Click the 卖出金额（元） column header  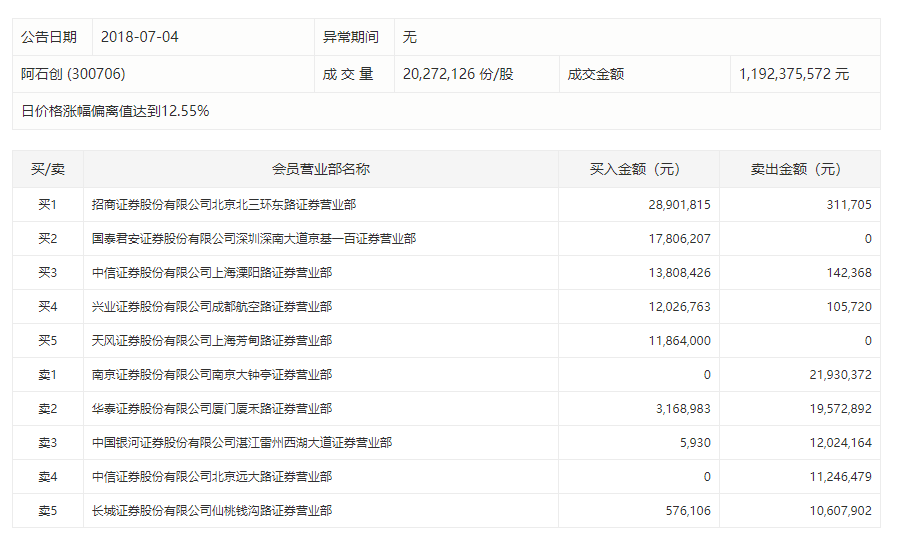[x=799, y=169]
